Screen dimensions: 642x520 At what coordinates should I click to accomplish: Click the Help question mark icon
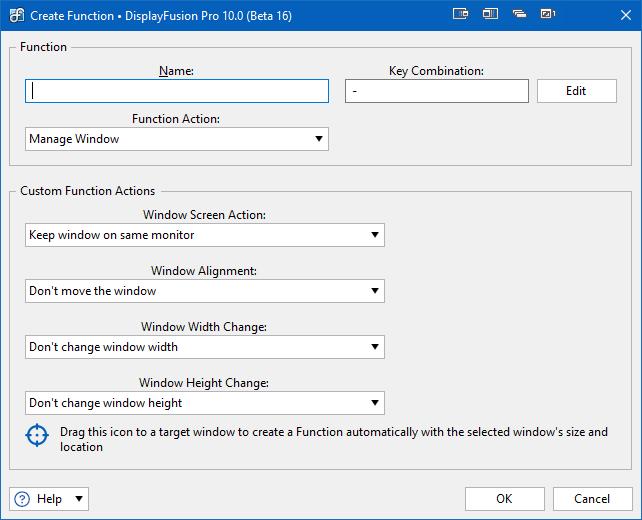22,499
